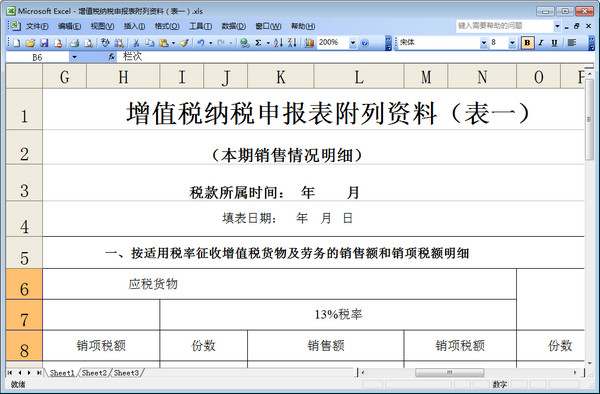Open the Paste options dropdown arrow
600x394 pixels.
pyautogui.click(x=173, y=43)
